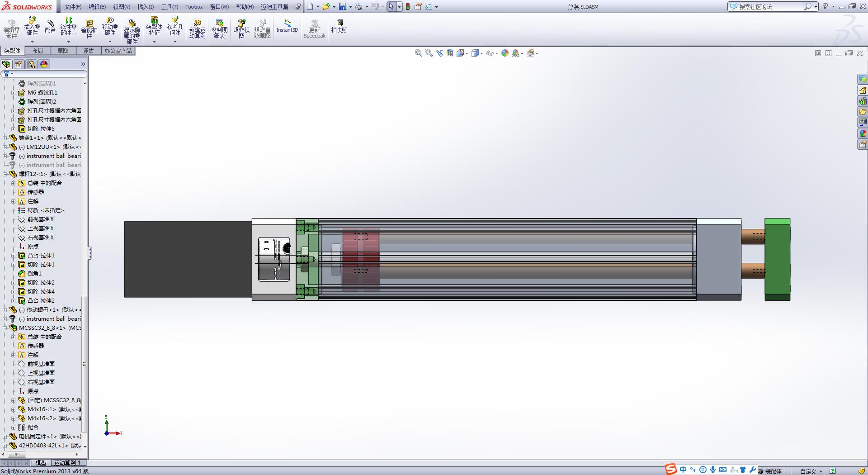Collapse the MCSSC32_8_8<1> tree node

5,328
